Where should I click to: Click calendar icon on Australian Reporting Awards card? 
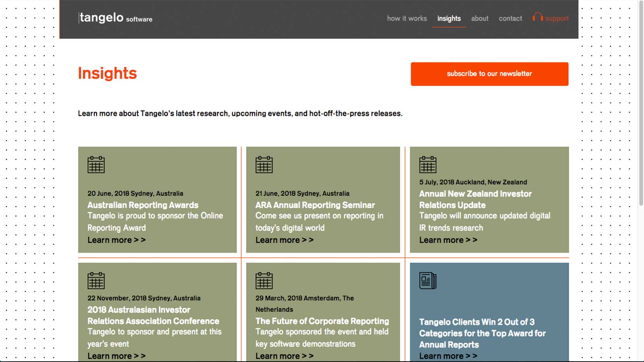[96, 165]
